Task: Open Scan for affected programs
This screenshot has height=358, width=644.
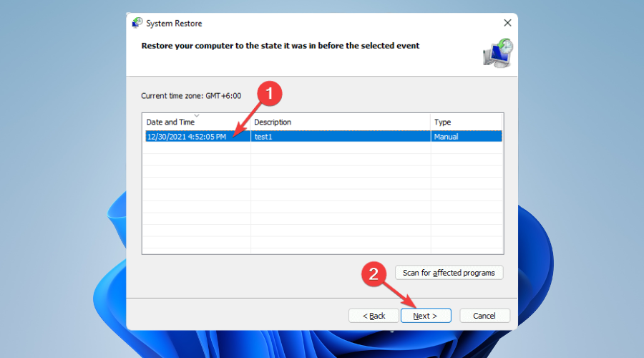Action: 449,273
